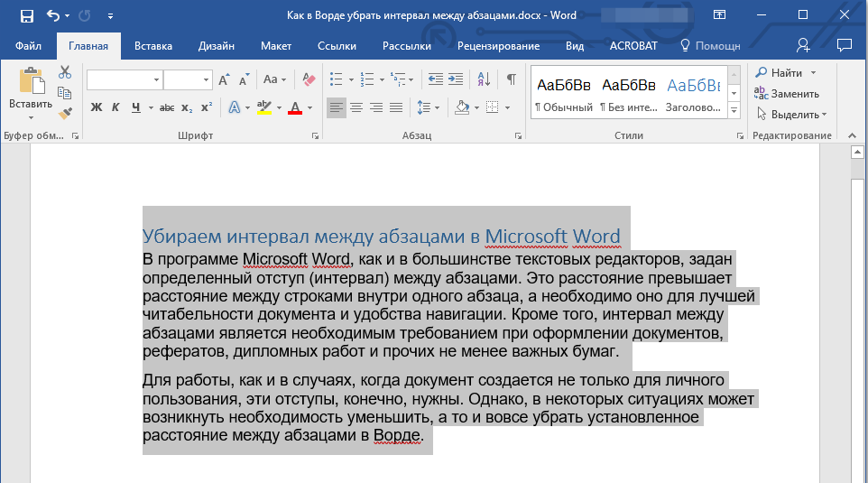Viewport: 868px width, 483px height.
Task: Switch to the Вставка ribbon tab
Action: (153, 45)
